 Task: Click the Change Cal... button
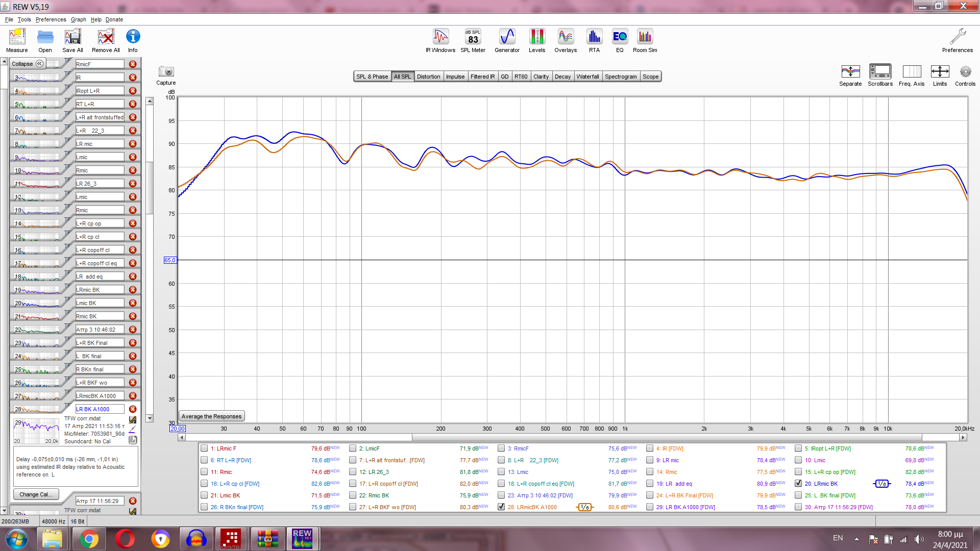tap(36, 494)
